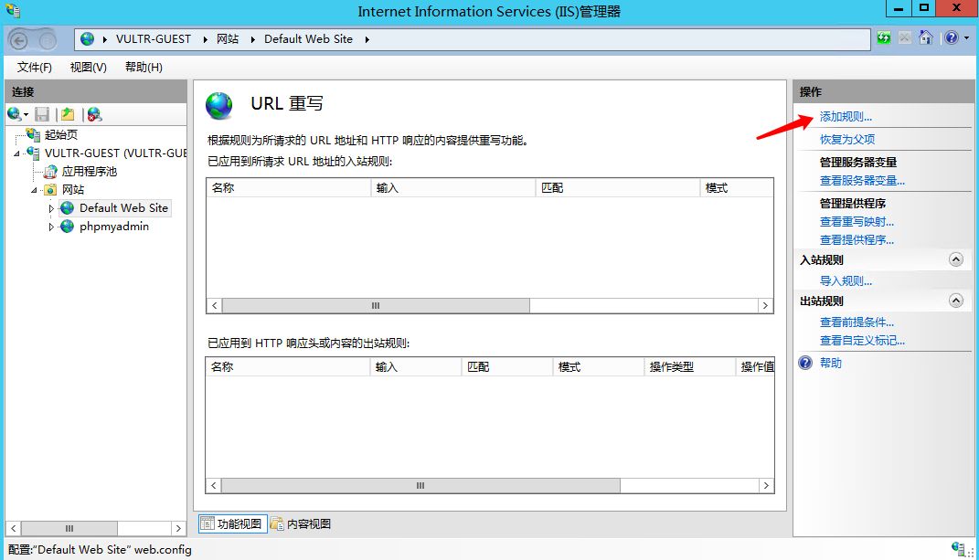Collapse the VULTR-GUEST server node
The width and height of the screenshot is (979, 560).
click(x=16, y=153)
